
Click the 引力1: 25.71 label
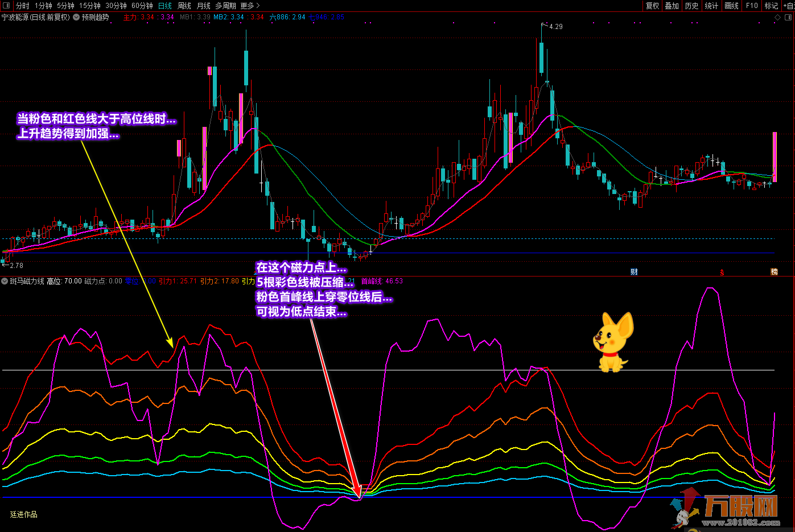click(178, 281)
